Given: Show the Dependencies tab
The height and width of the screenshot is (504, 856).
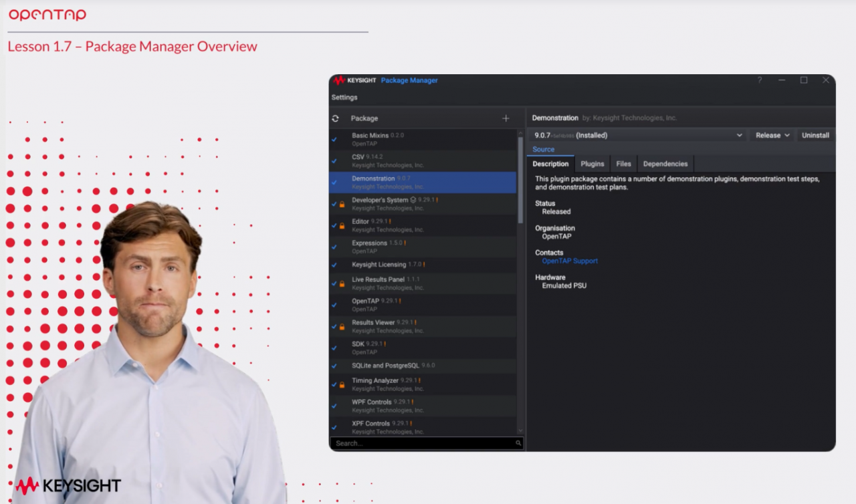Looking at the screenshot, I should pyautogui.click(x=665, y=164).
